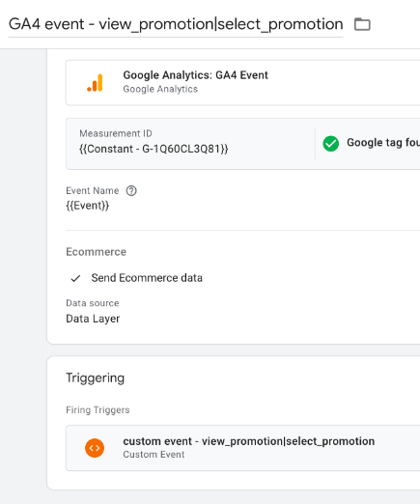
Task: Click the Measurement ID label
Action: 116,133
